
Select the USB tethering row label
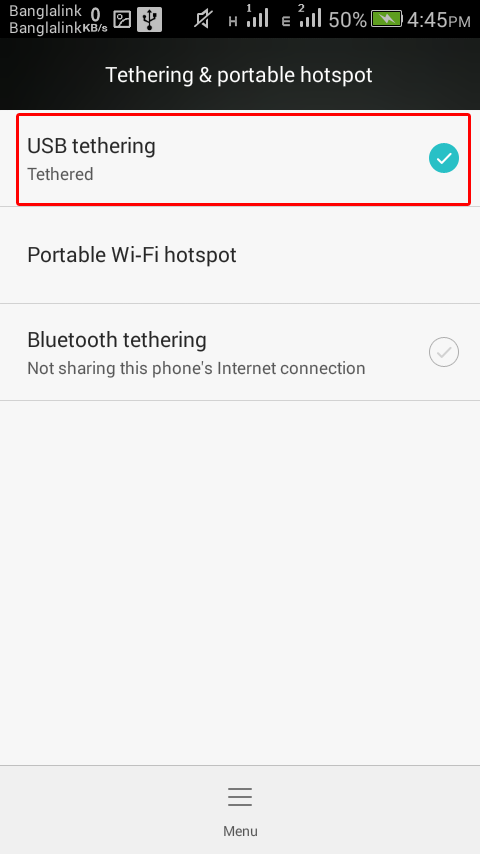point(92,146)
